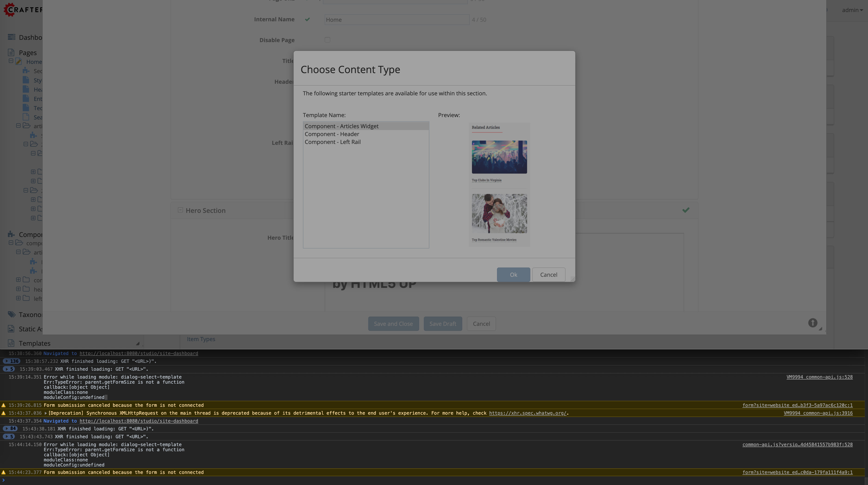Click the puzzle-piece icon next to 'Sec'
Screen dimensions: 868x485
[26, 71]
